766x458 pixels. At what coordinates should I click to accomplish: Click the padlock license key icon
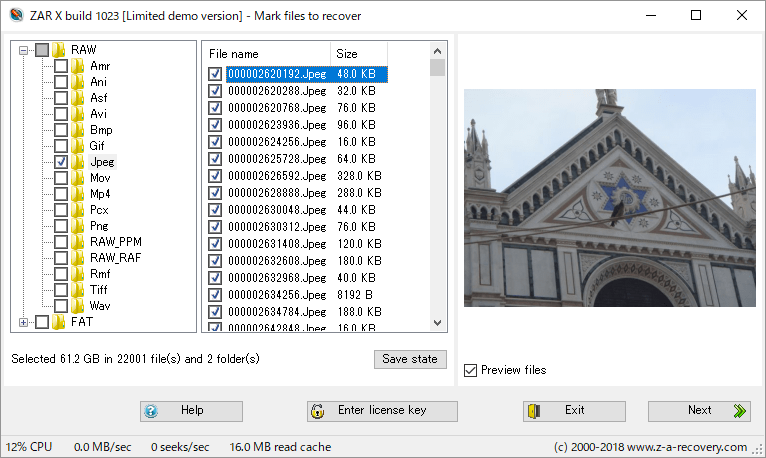click(x=318, y=411)
